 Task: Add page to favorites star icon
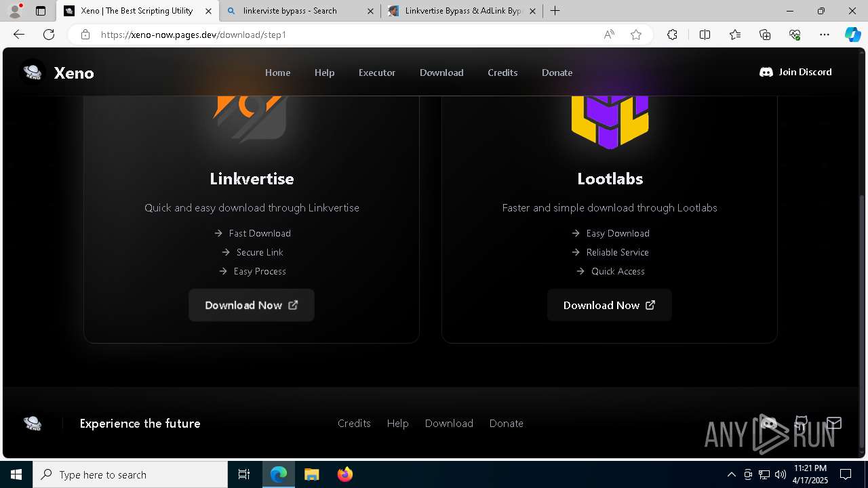click(636, 35)
